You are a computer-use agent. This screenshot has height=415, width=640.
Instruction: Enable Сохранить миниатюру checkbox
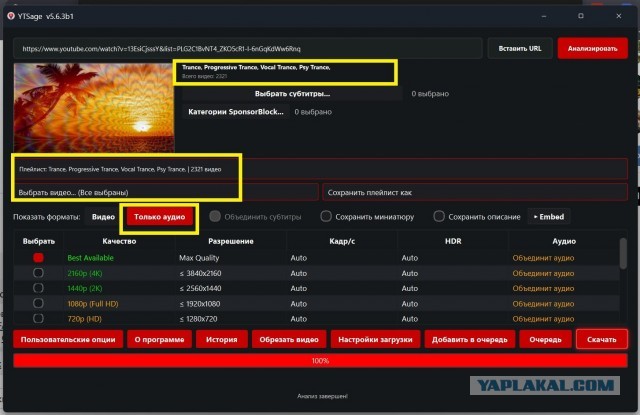tap(325, 216)
